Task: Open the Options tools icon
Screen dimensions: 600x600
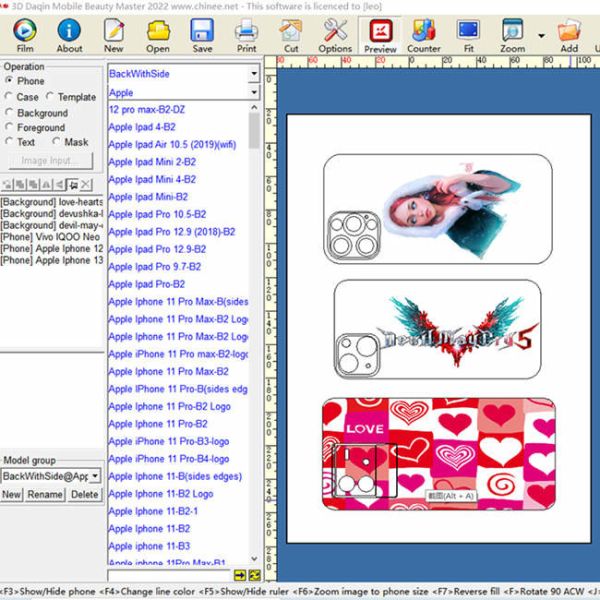Action: pos(335,34)
